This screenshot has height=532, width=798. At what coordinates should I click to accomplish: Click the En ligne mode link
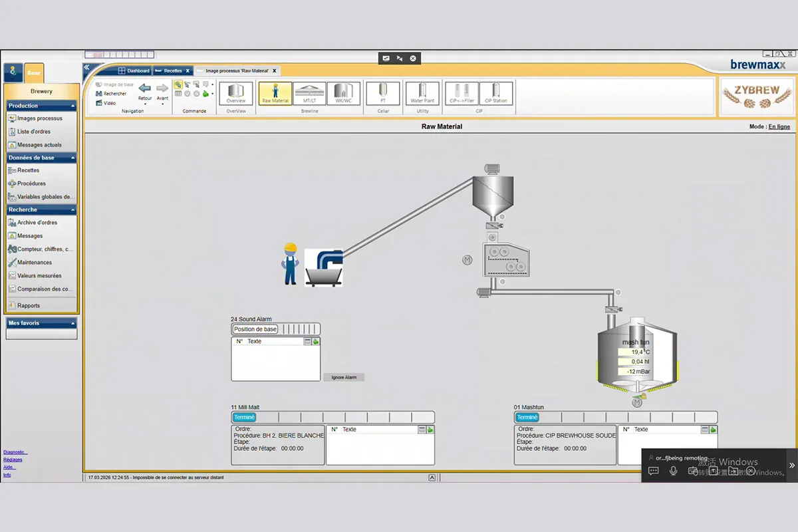pyautogui.click(x=779, y=126)
